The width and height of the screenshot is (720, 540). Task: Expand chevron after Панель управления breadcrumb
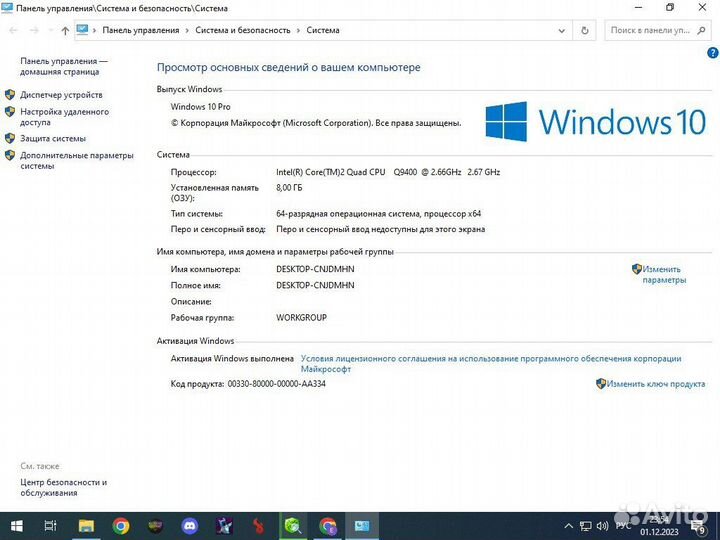(x=187, y=31)
